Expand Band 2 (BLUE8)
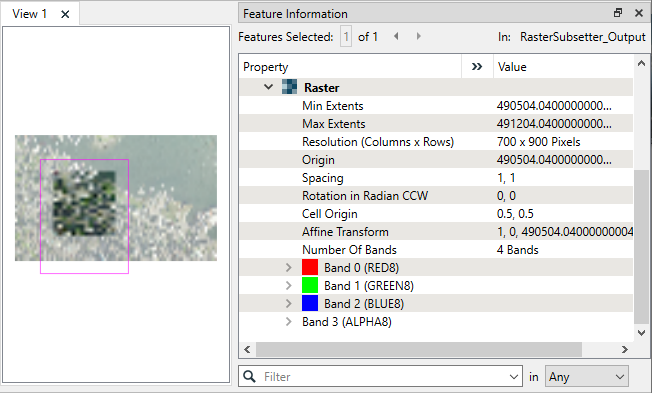 coord(289,303)
